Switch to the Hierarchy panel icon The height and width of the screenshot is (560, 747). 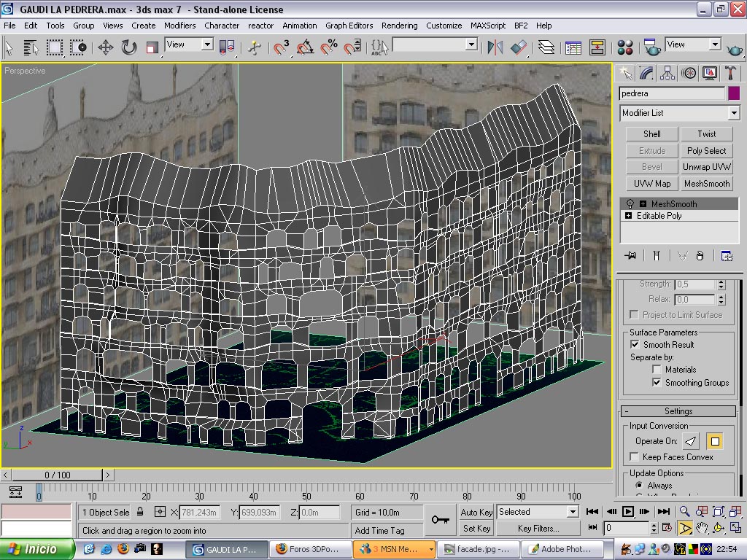tap(667, 73)
